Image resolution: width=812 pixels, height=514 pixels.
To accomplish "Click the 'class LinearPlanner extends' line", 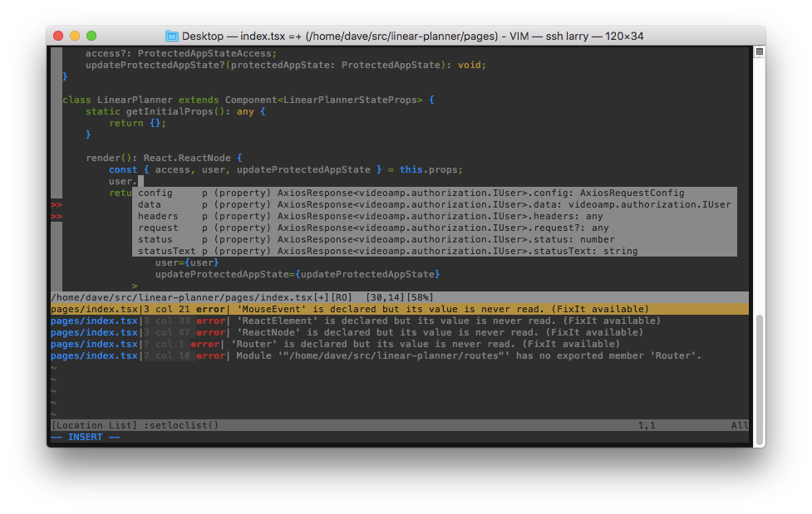I will click(248, 100).
